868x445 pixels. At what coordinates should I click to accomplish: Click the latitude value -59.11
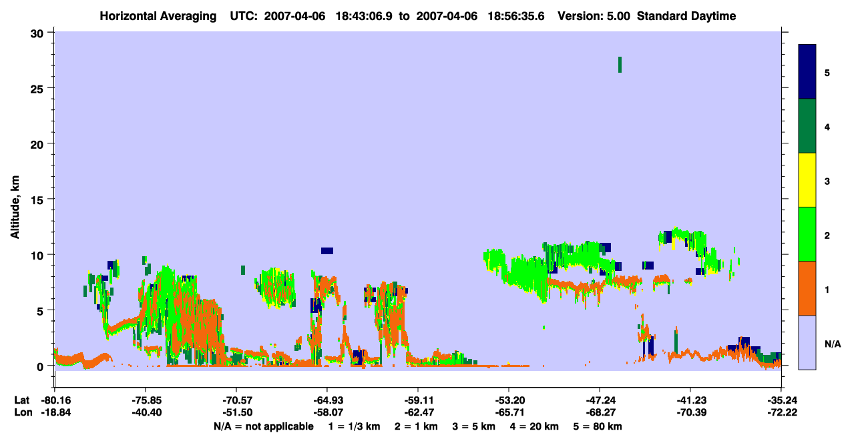(417, 400)
